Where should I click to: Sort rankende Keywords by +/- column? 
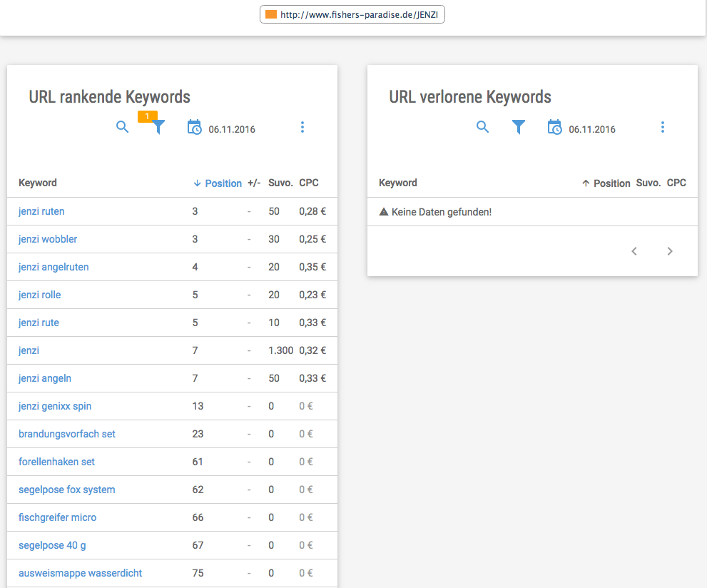pos(254,183)
